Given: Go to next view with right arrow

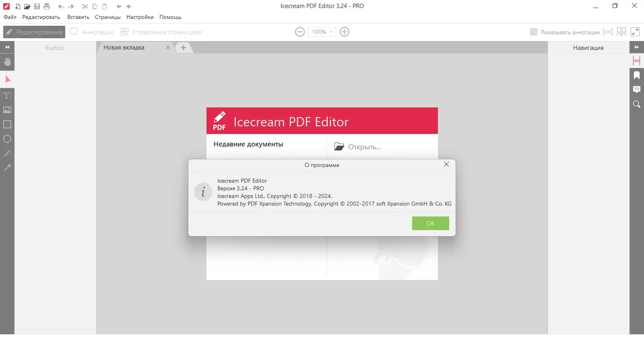Looking at the screenshot, I should [129, 6].
